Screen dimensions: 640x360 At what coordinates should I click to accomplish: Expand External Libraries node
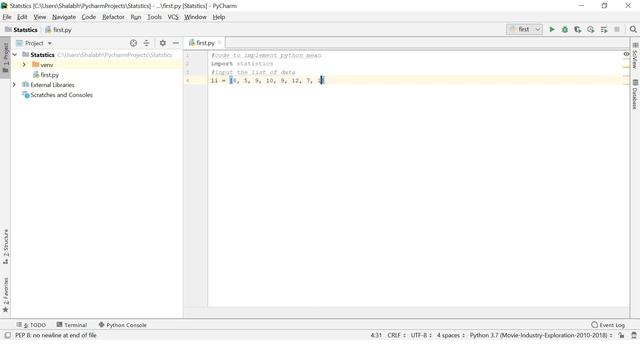click(x=15, y=84)
